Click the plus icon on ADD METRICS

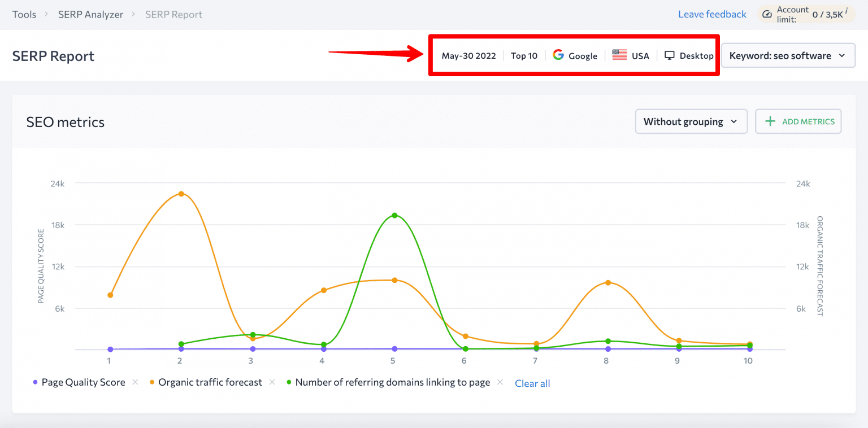pos(770,121)
